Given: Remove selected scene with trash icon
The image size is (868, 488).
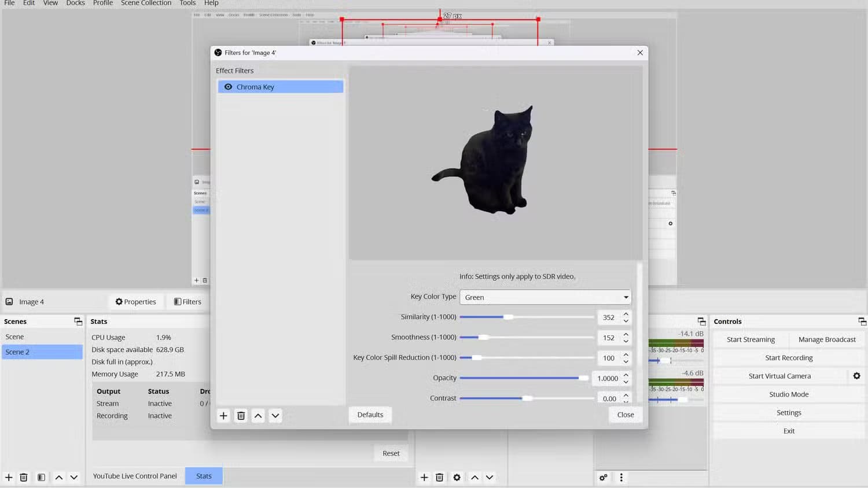Looking at the screenshot, I should (x=24, y=478).
